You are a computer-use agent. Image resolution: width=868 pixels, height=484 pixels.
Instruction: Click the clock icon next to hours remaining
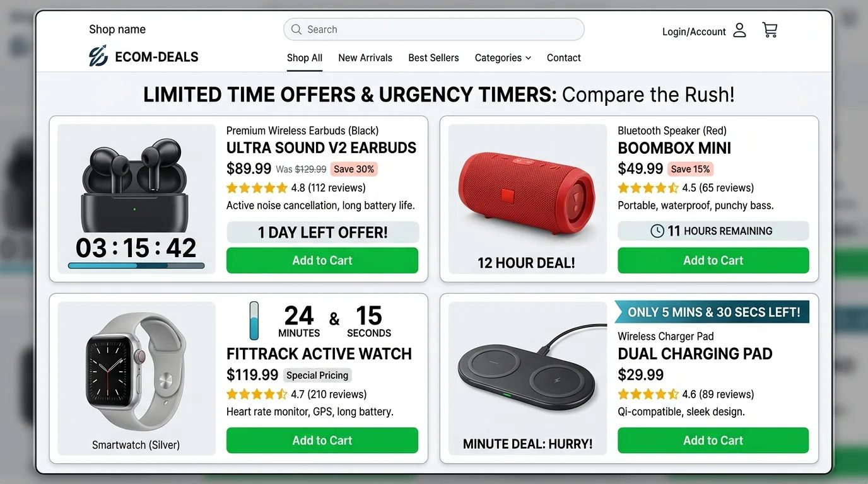(x=658, y=231)
